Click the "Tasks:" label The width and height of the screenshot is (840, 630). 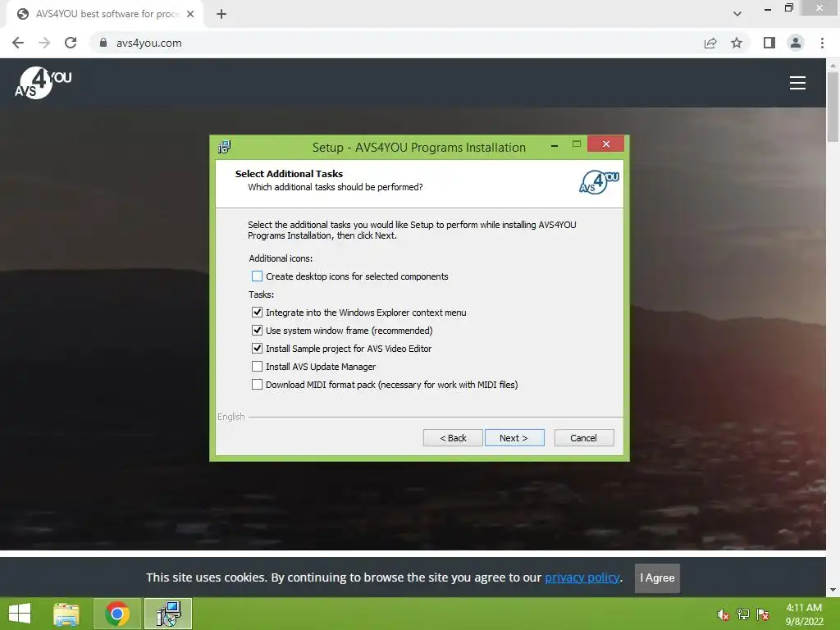(x=262, y=294)
